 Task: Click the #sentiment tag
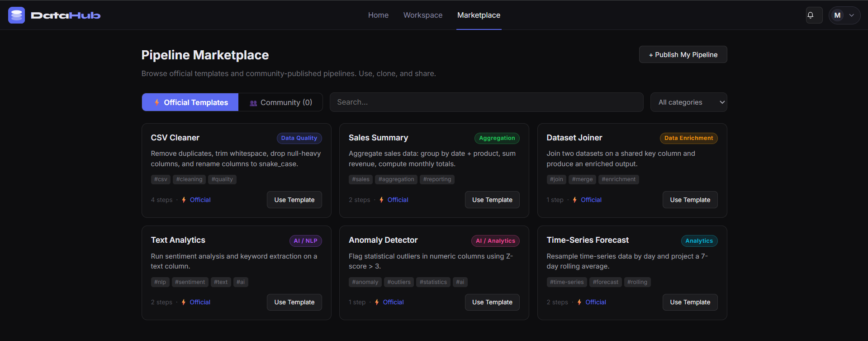(x=190, y=282)
